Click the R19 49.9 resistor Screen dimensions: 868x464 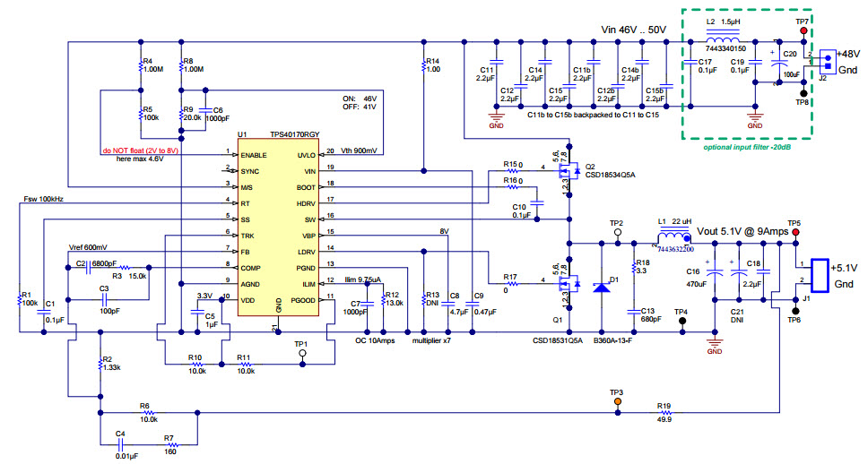coord(664,414)
